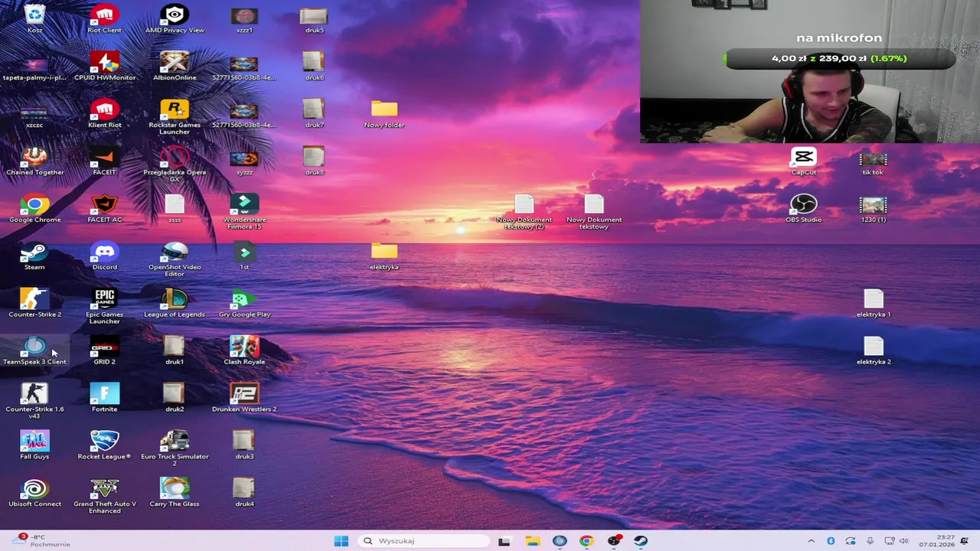Select the ssss text file

click(x=175, y=210)
